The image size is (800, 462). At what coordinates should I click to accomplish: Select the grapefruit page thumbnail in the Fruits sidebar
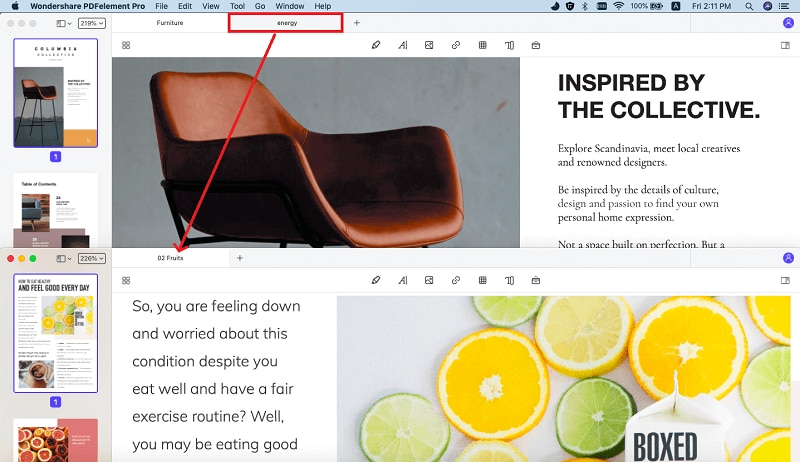(56, 440)
